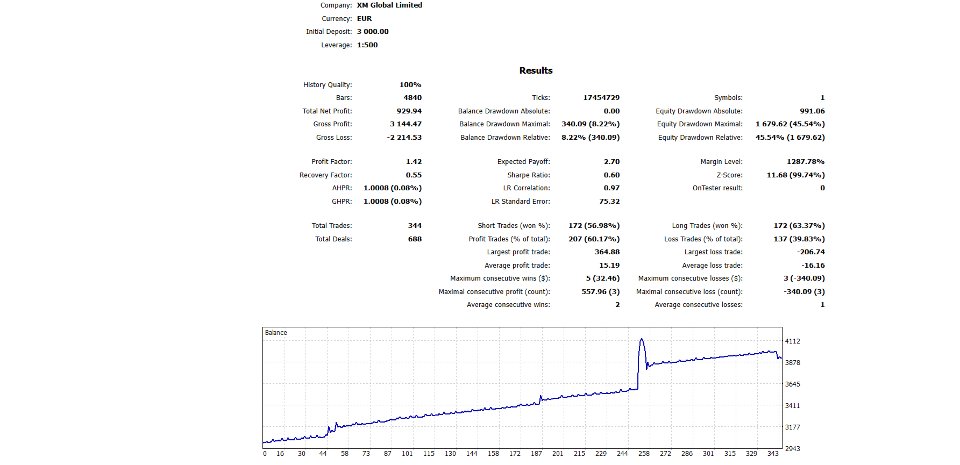960x465 pixels.
Task: Select the Average consecutive wins value 2
Action: (617, 305)
